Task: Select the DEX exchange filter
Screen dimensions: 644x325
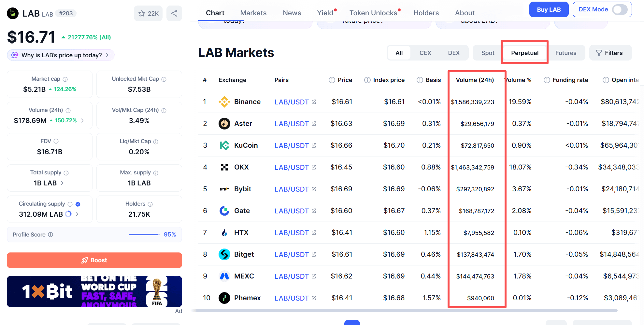Action: [454, 53]
